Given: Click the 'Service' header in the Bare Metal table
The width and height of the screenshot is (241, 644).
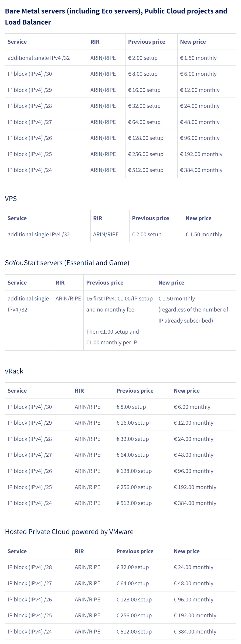Looking at the screenshot, I should (x=17, y=42).
